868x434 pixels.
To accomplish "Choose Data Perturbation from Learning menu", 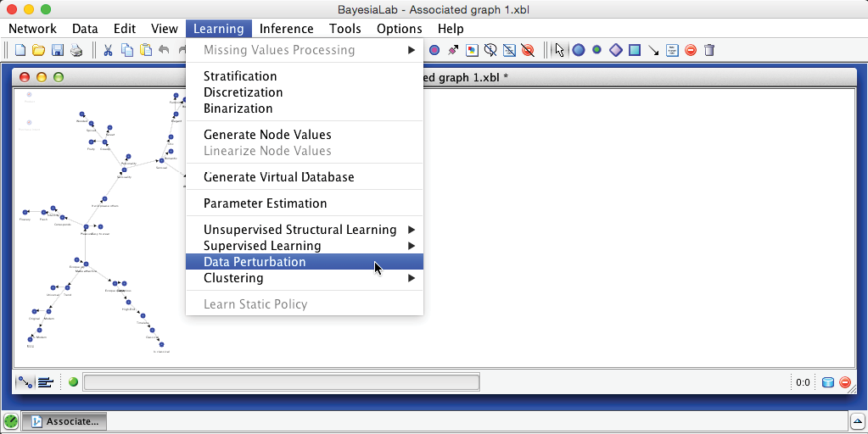I will coord(255,262).
